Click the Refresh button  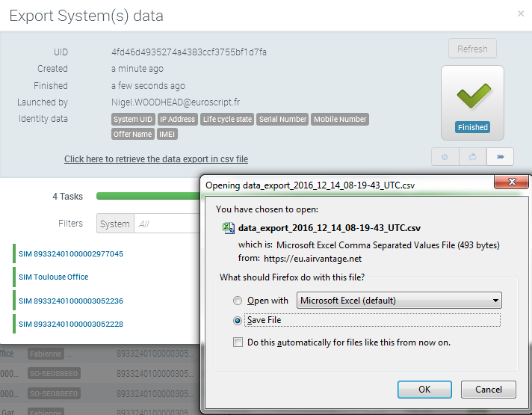(472, 49)
